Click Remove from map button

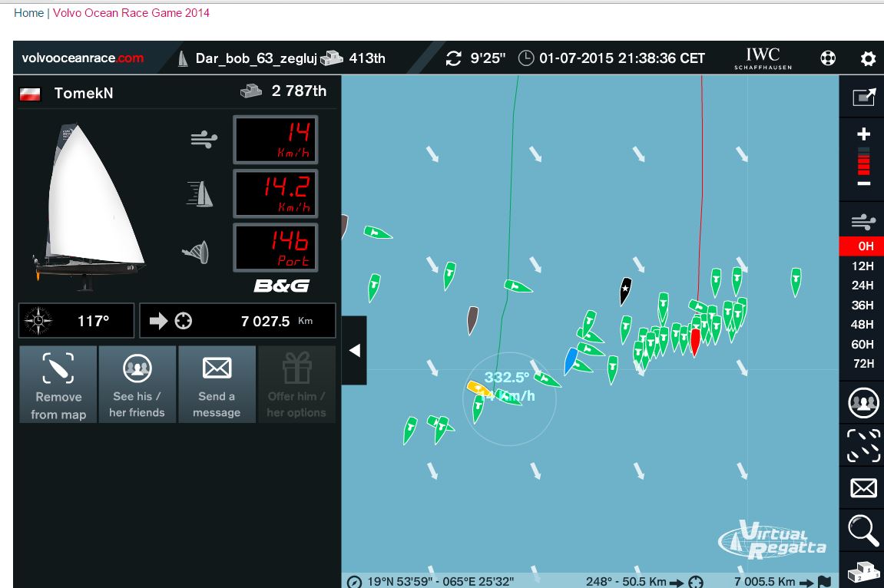point(58,384)
